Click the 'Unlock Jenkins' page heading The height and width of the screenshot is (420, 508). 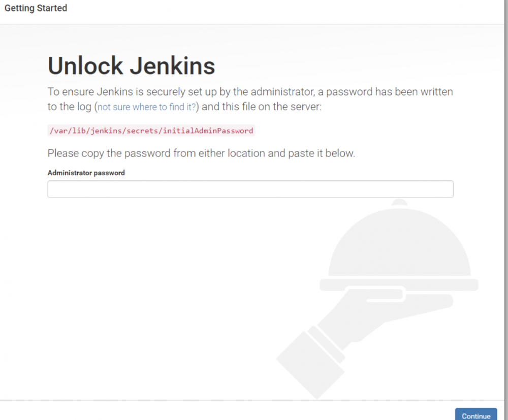pos(131,66)
